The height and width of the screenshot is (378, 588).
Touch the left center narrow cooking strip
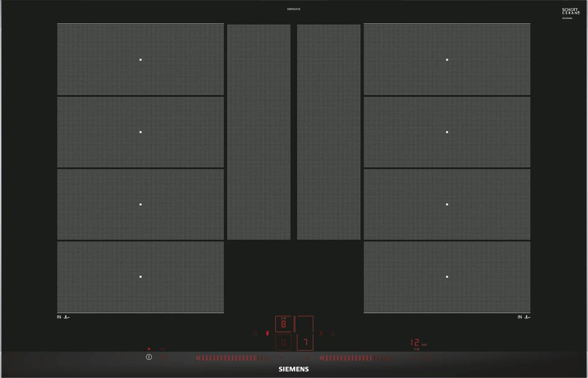click(x=259, y=132)
